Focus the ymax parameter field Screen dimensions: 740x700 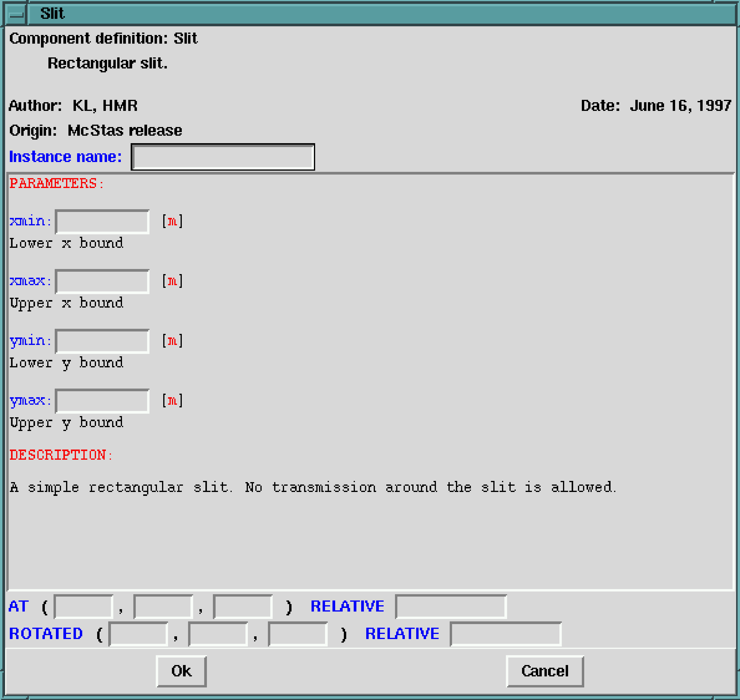tap(102, 401)
